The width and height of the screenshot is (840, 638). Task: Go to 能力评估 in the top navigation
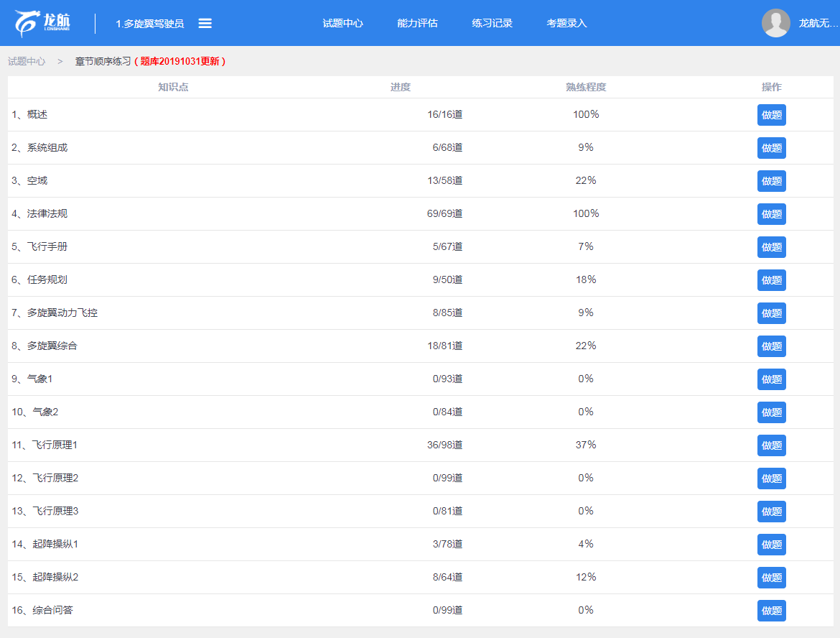pos(417,23)
